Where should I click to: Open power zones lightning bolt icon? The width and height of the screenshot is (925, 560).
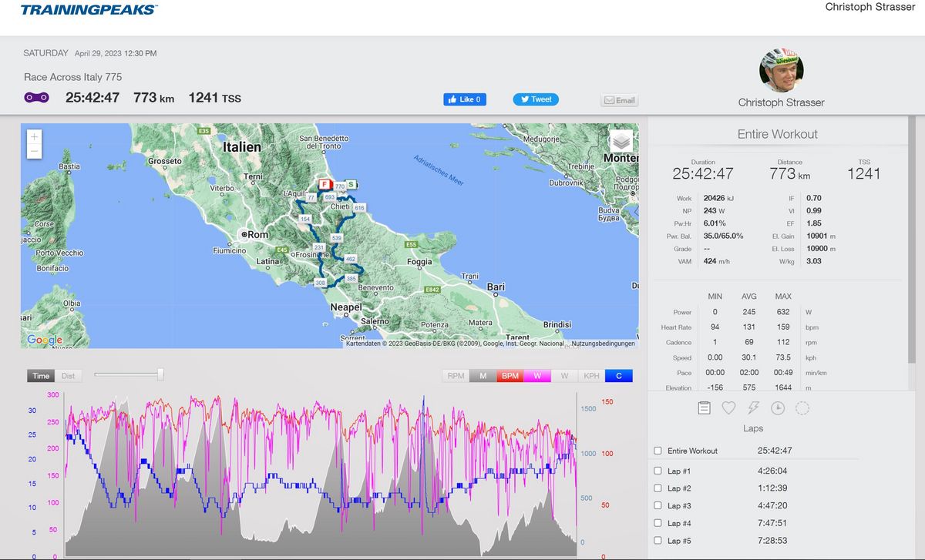pyautogui.click(x=753, y=408)
